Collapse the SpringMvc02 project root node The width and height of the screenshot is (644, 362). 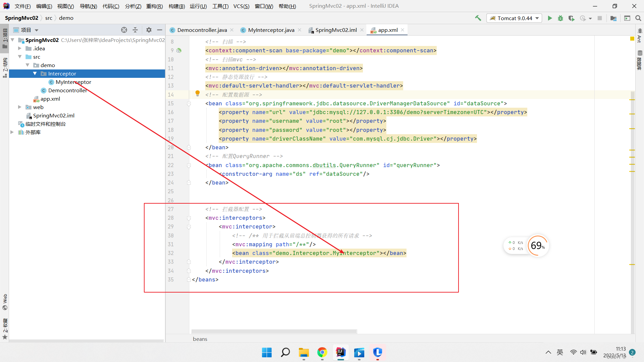coord(12,40)
